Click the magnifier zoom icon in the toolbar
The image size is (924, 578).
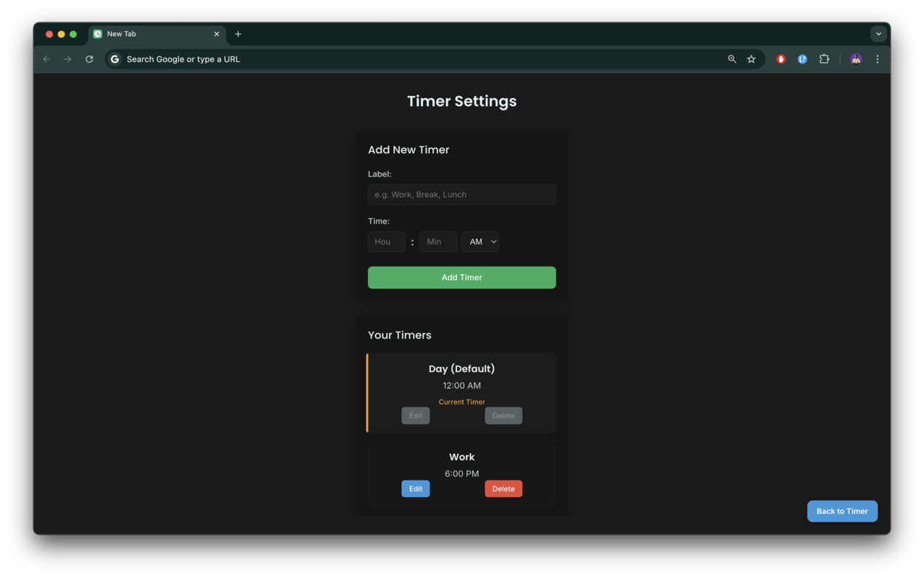coord(731,59)
